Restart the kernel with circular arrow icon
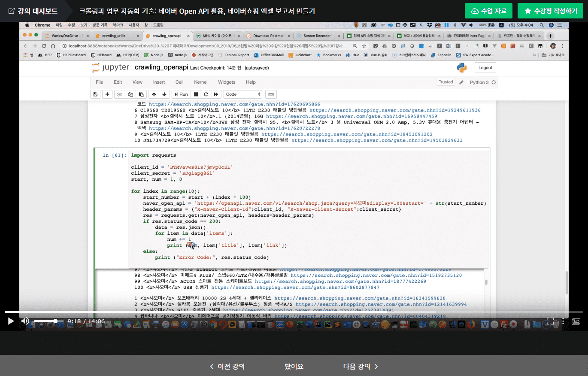Screen dimensions: 588x376 206,94
